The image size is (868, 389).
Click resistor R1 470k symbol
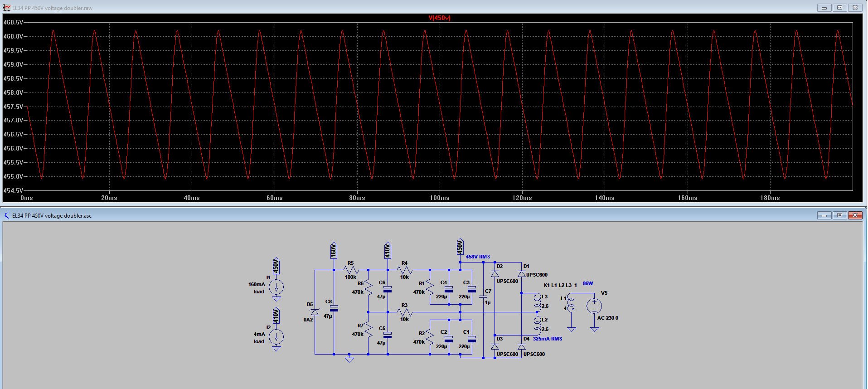430,287
